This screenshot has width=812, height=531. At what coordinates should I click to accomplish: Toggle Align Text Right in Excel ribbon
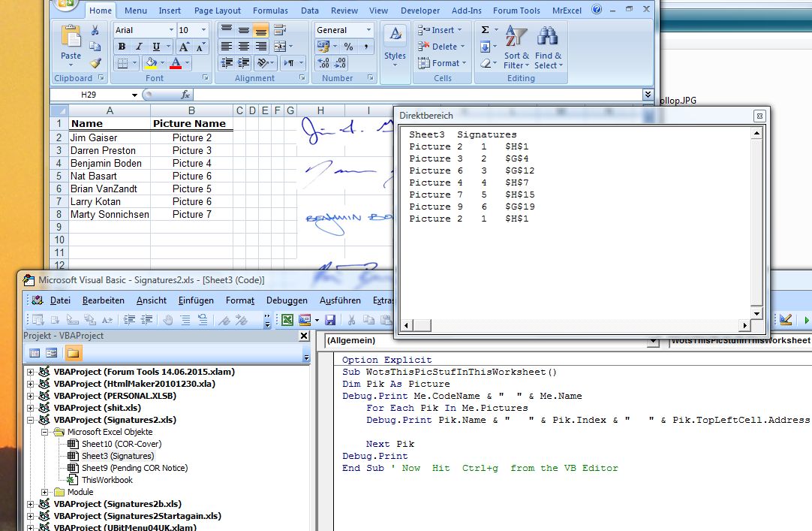tap(261, 47)
